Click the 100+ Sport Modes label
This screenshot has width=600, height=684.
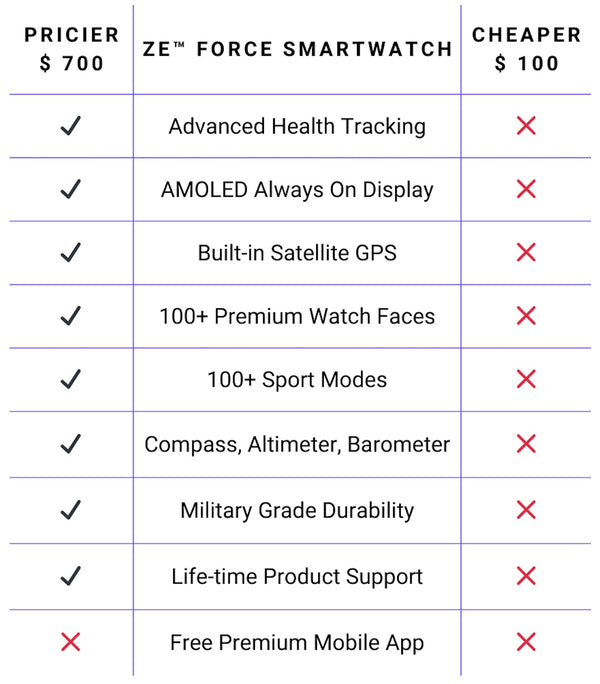(x=297, y=379)
